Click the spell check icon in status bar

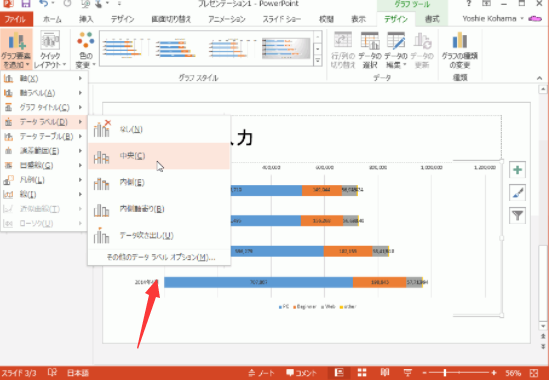52,373
